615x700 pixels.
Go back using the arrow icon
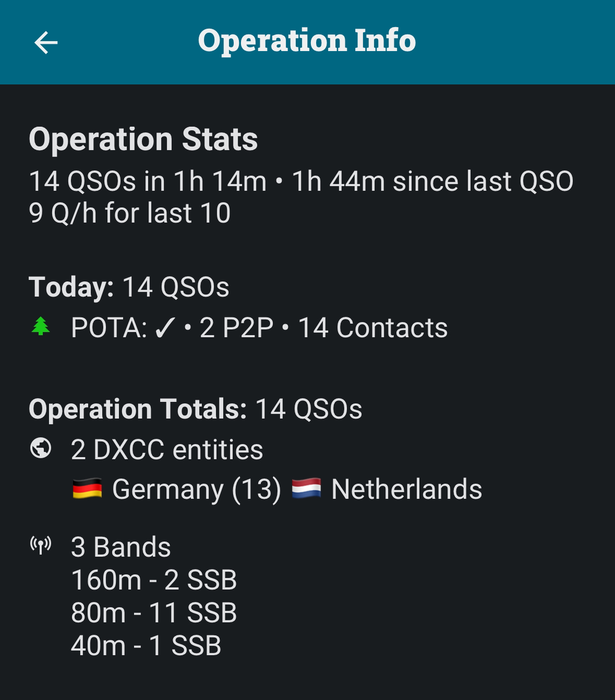click(x=46, y=42)
